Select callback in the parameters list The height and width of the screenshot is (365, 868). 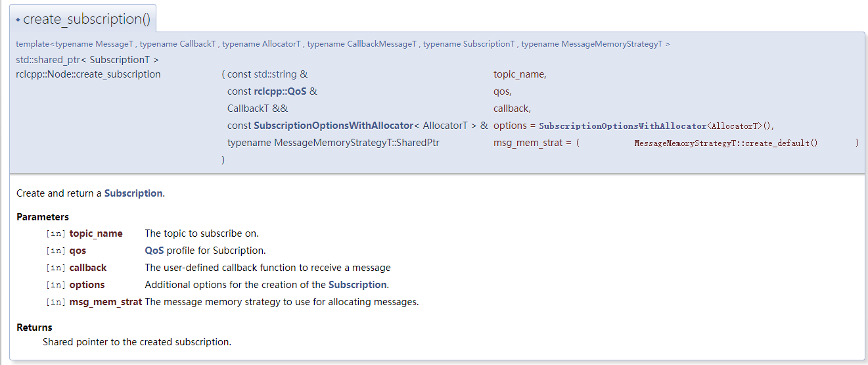(x=88, y=268)
